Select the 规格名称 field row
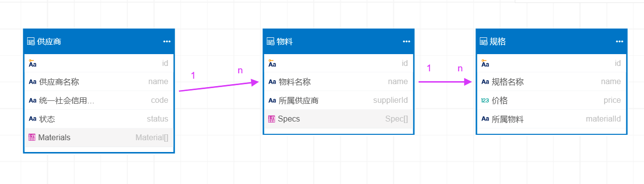This screenshot has width=644, height=184. (551, 82)
